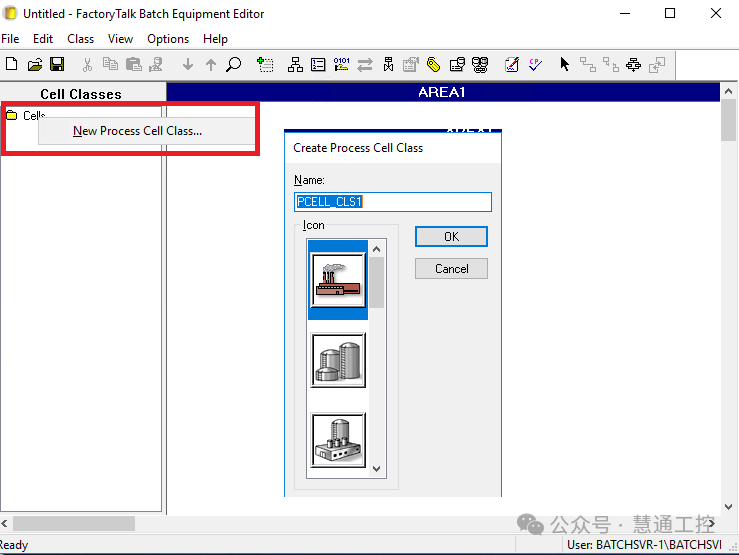
Task: Click OK in Create Process Cell Class
Action: 451,237
